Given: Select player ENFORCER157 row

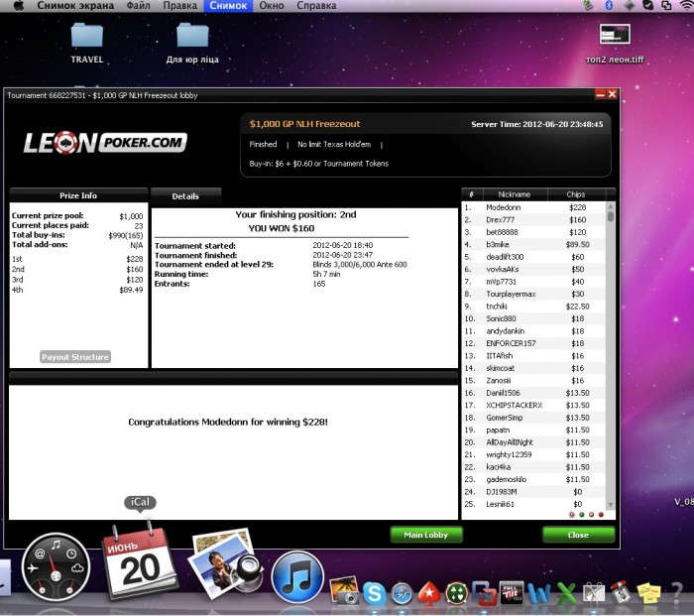Looking at the screenshot, I should coord(533,343).
